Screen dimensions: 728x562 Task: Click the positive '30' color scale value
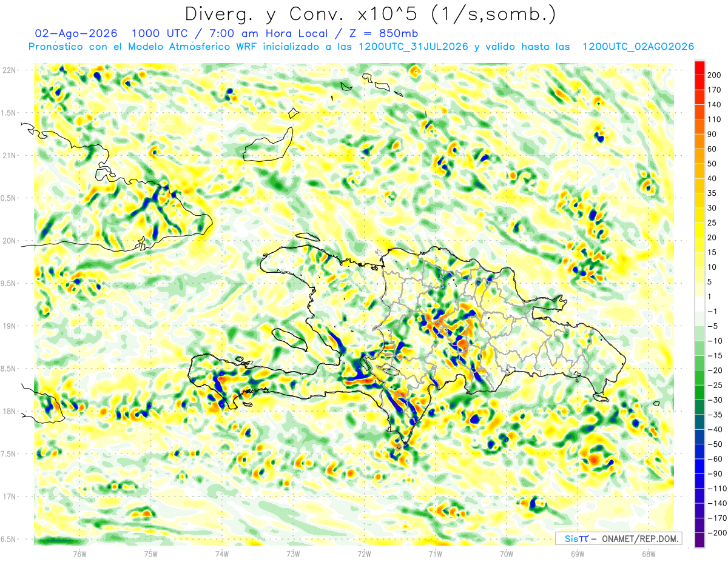point(713,208)
